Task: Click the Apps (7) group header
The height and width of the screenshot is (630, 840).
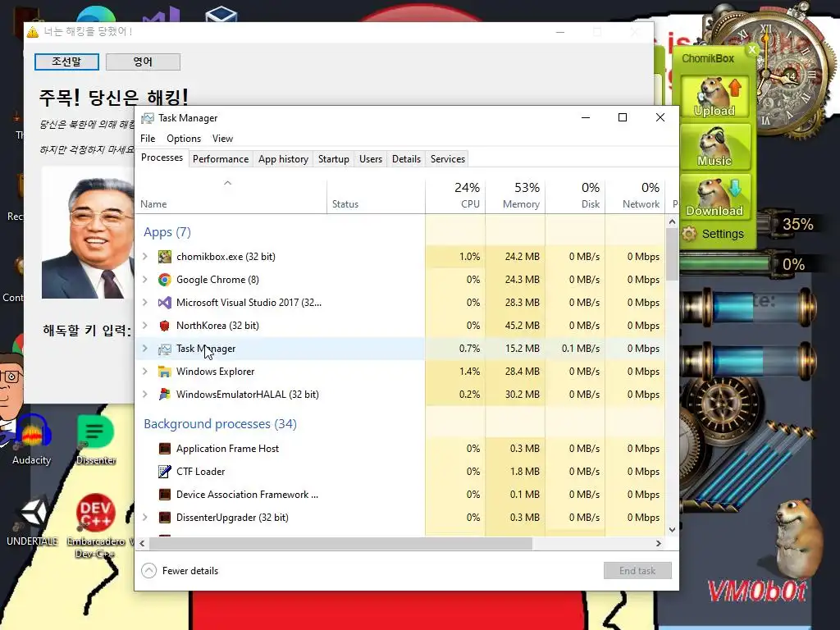Action: click(167, 232)
